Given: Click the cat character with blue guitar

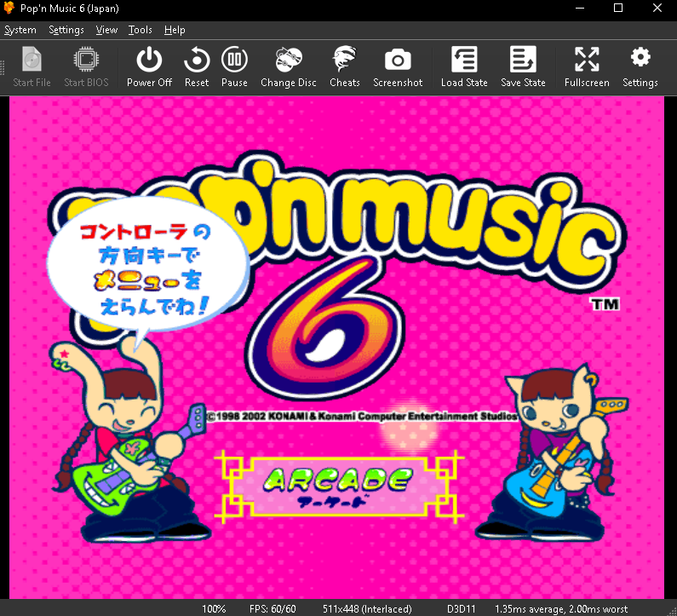Looking at the screenshot, I should point(553,452).
